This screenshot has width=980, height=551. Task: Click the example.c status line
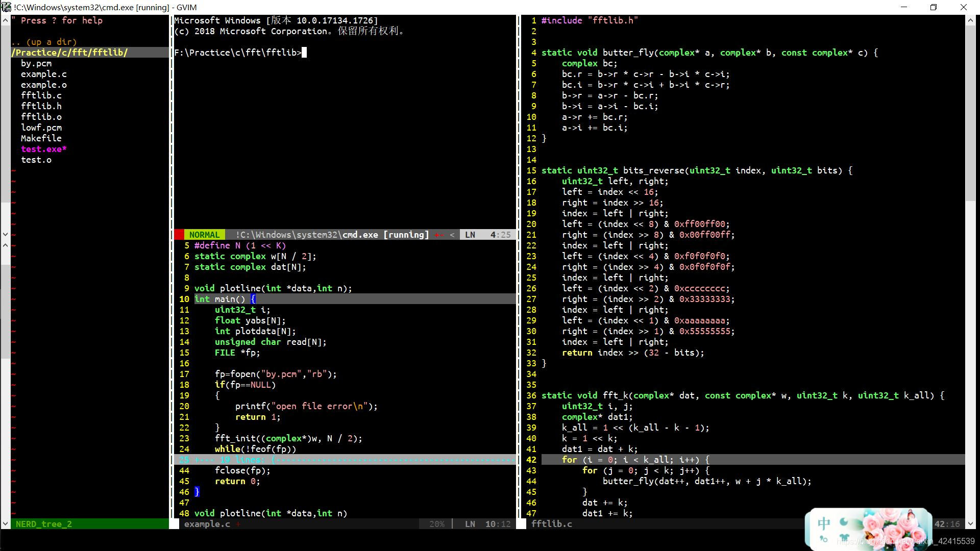coord(207,524)
